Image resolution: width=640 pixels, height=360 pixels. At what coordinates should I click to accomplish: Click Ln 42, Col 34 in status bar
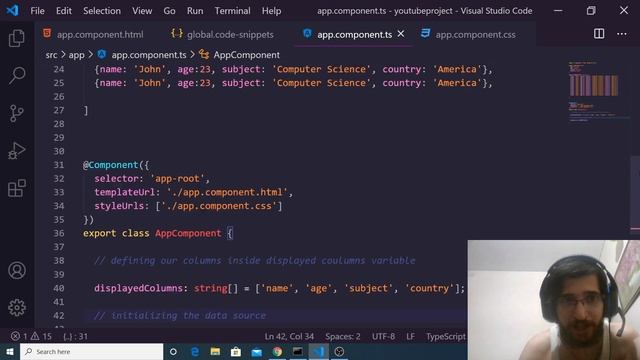[289, 336]
